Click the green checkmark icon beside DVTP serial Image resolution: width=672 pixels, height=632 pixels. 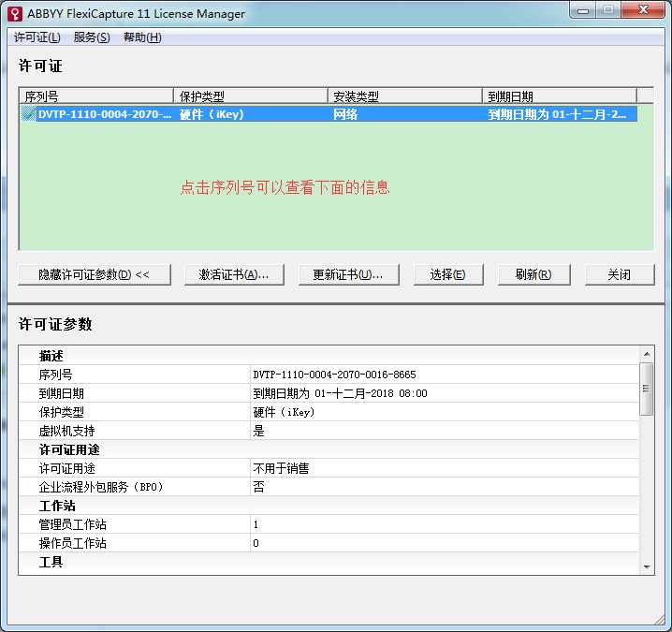(x=29, y=114)
